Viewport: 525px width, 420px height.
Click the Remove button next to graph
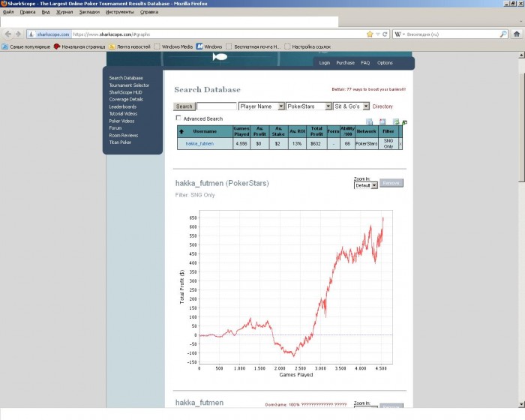click(x=391, y=183)
